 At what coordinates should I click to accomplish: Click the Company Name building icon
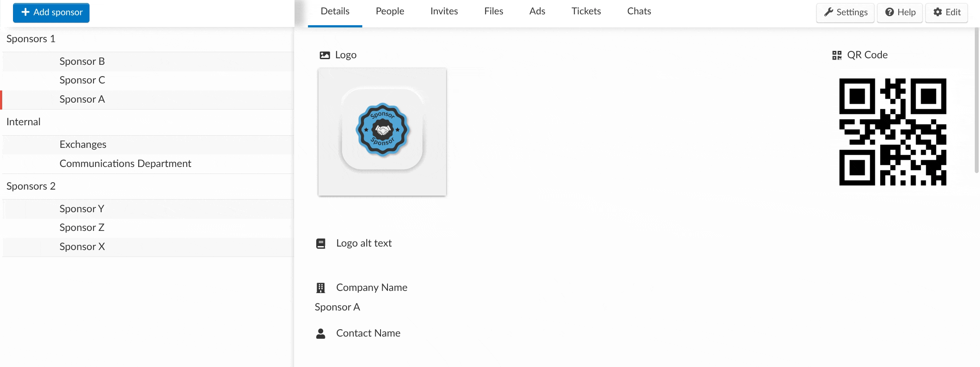[321, 288]
